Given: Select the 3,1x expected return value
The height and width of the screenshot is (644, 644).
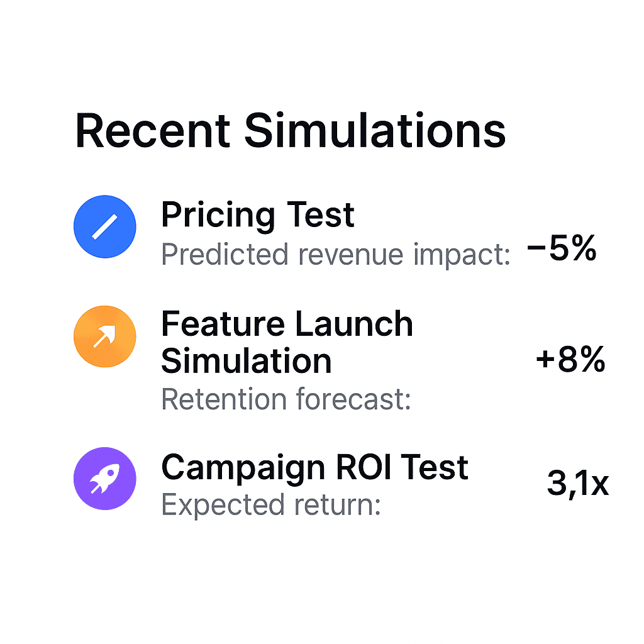Looking at the screenshot, I should point(577,484).
